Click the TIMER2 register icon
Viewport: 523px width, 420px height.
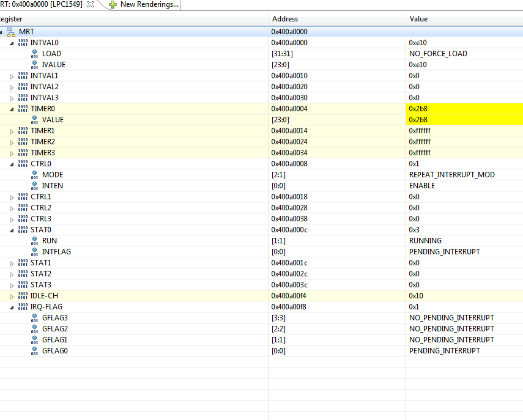[x=23, y=142]
